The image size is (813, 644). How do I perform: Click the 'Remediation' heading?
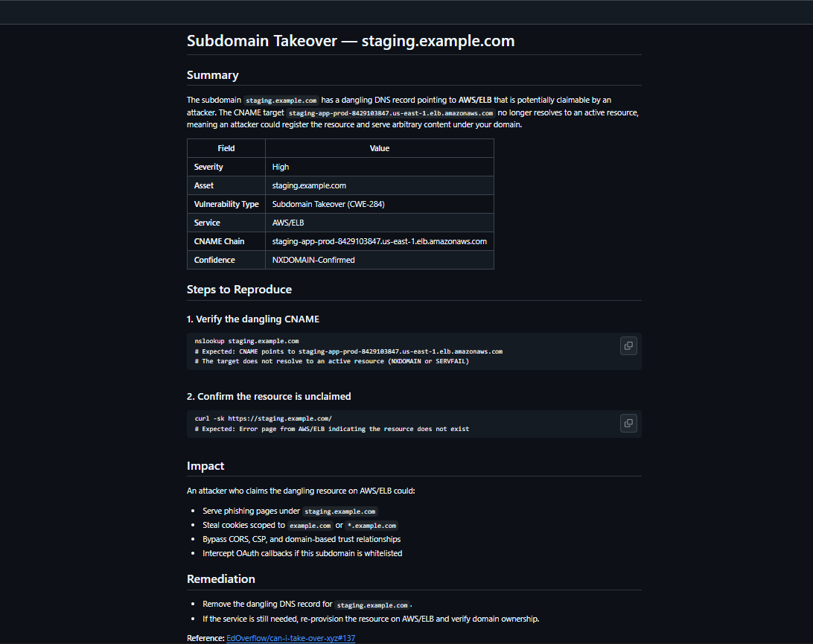pos(221,579)
